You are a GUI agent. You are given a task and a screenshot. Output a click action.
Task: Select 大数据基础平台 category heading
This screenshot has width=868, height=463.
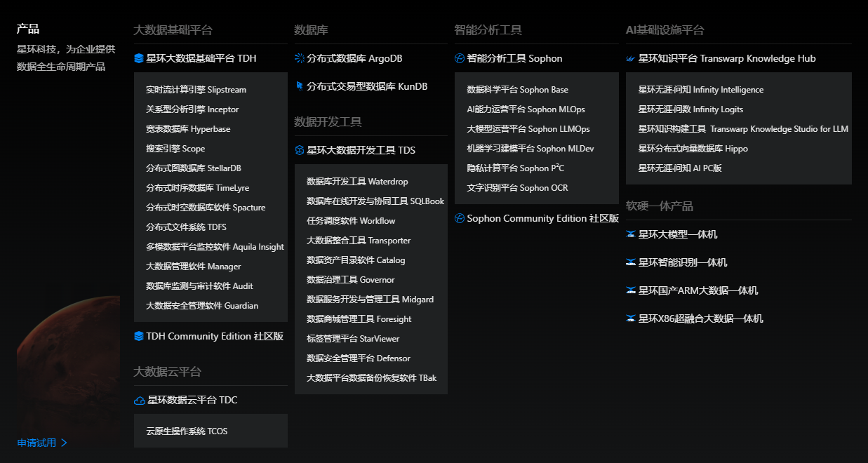pyautogui.click(x=173, y=30)
